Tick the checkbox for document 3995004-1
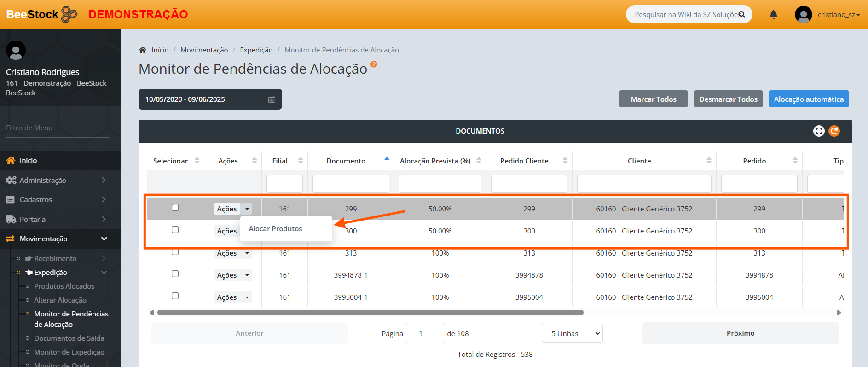 [x=175, y=296]
